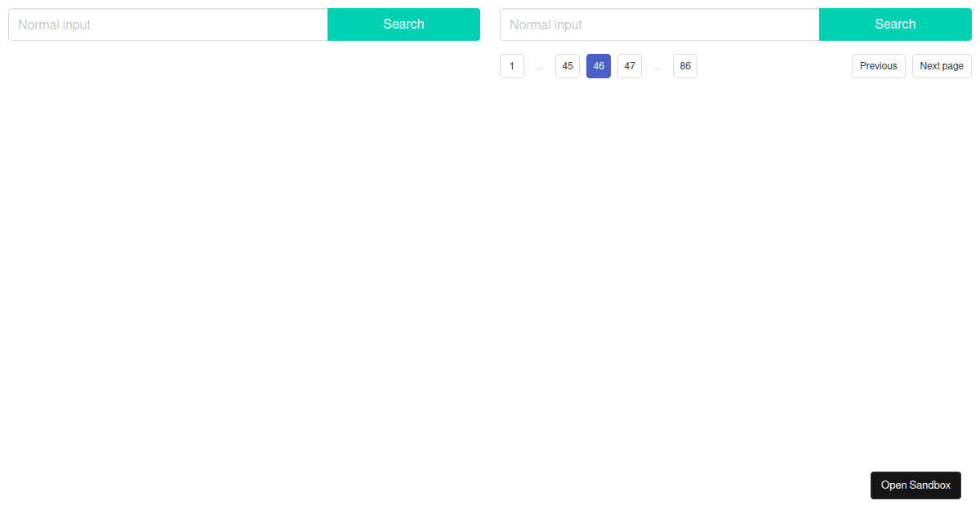Screen dimensions: 980x514
Task: Return to the first page of results
Action: point(512,66)
